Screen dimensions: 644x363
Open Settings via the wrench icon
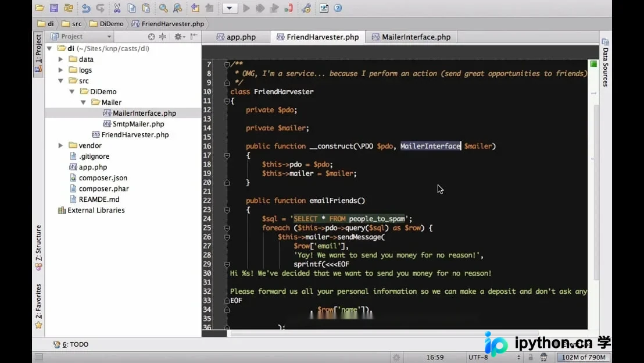306,8
